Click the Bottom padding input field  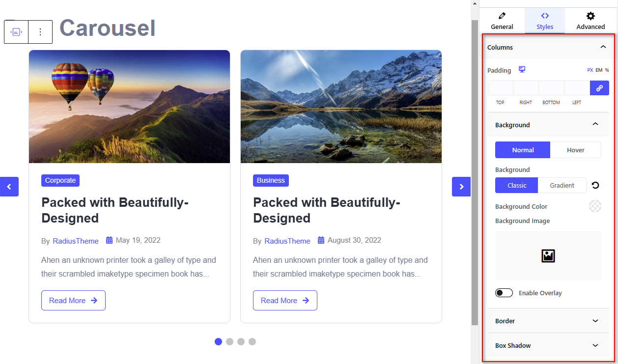[x=551, y=88]
